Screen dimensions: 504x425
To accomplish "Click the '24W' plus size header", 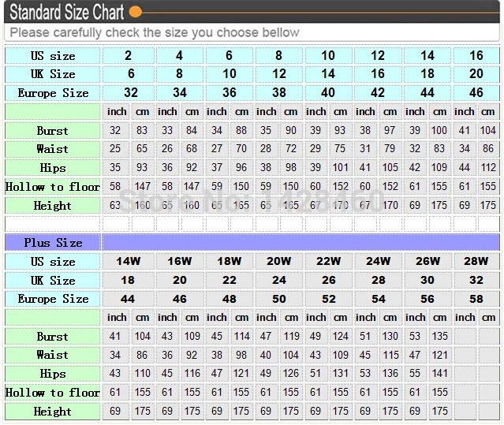I will click(x=378, y=261).
